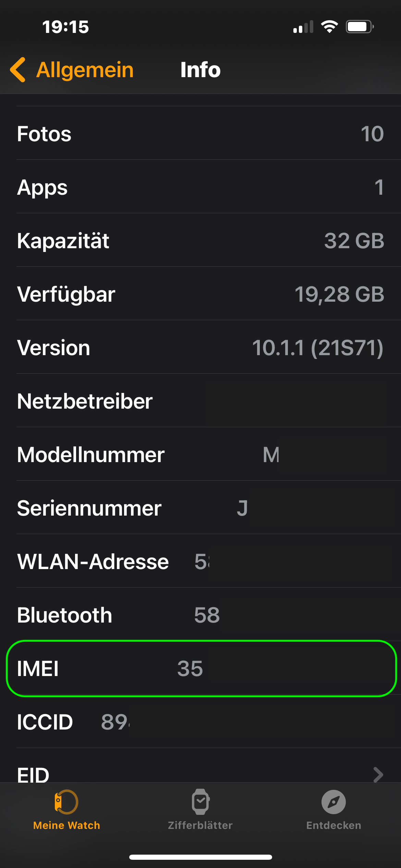Select the IMEI row
The image size is (401, 868).
[200, 668]
